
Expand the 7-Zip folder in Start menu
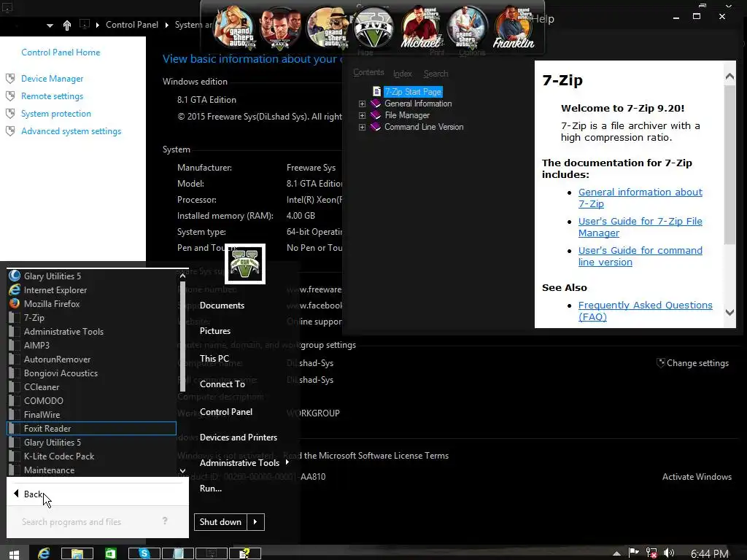(91, 317)
